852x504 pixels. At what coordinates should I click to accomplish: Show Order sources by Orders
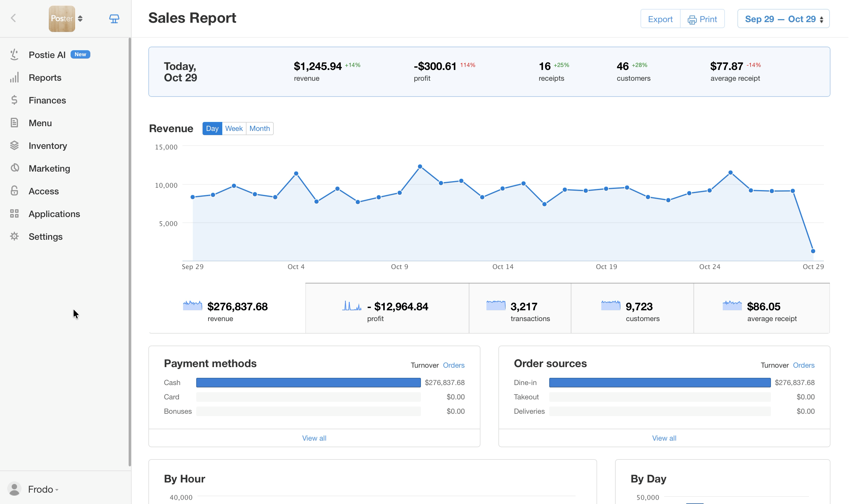coord(804,365)
